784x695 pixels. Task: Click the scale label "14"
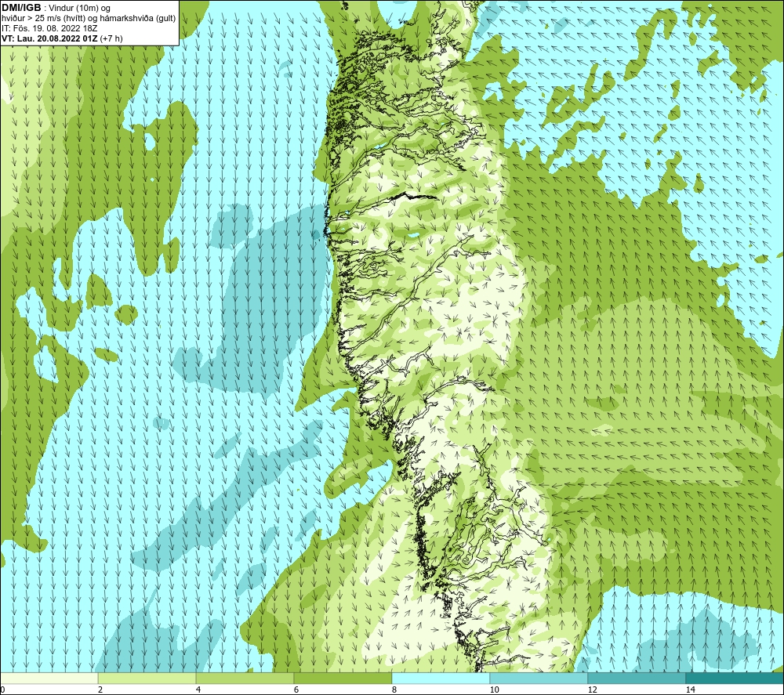(x=690, y=690)
